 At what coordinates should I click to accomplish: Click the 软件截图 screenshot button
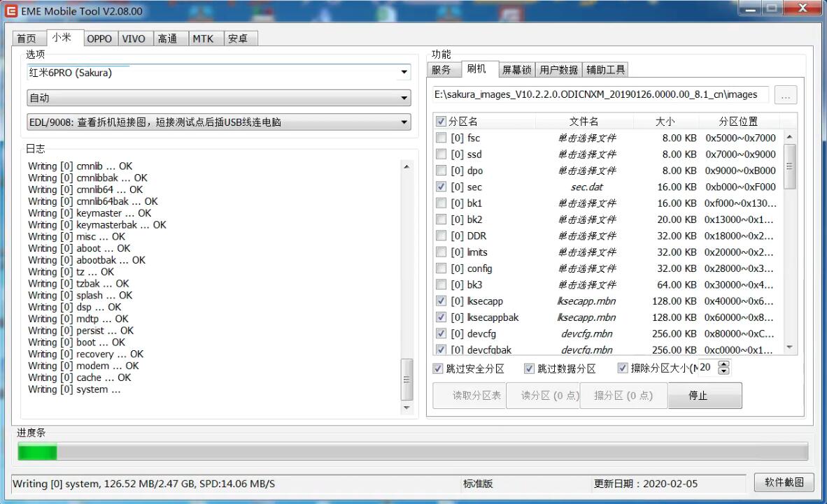tap(784, 482)
